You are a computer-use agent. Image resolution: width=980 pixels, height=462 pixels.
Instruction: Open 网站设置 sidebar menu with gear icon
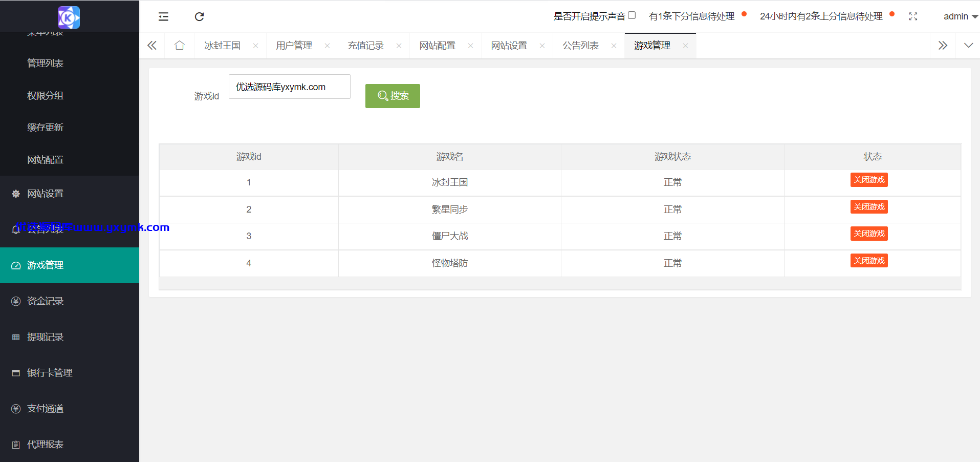[70, 194]
